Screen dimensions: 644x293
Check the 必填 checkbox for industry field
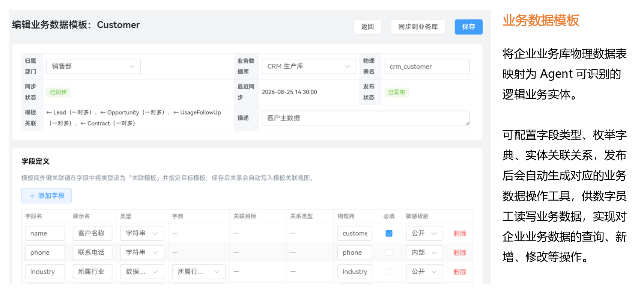pos(389,272)
